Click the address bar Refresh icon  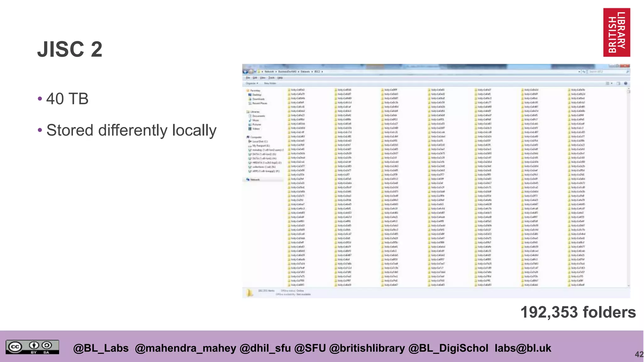pos(584,72)
